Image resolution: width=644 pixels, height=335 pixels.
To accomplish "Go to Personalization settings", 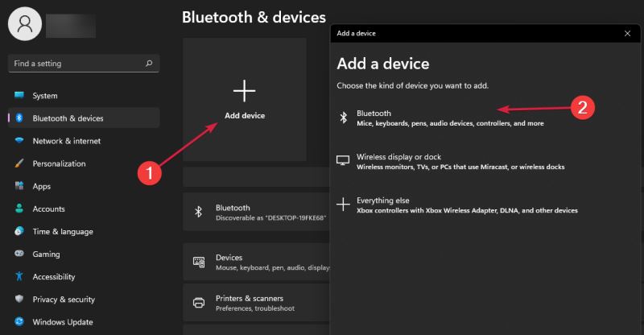I will tap(59, 163).
